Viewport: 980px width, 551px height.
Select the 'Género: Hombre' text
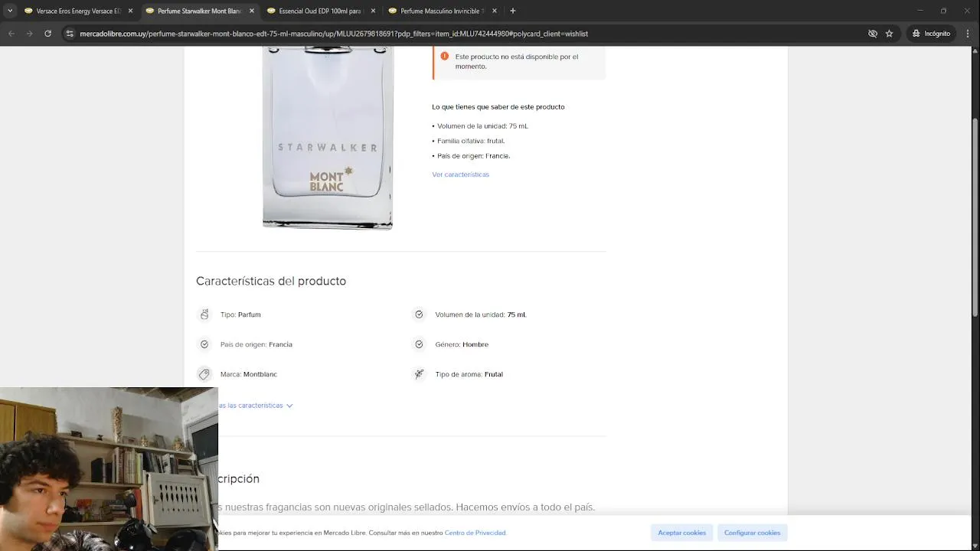pyautogui.click(x=462, y=344)
